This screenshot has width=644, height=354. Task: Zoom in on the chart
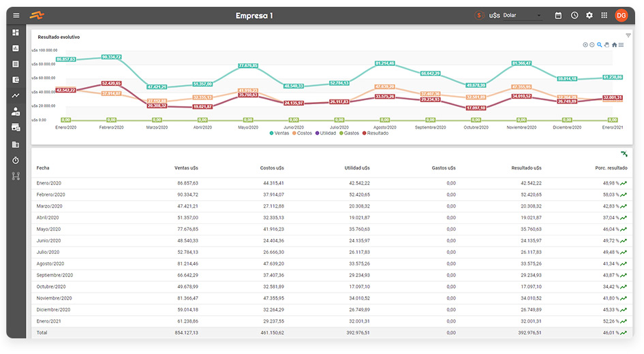[585, 45]
